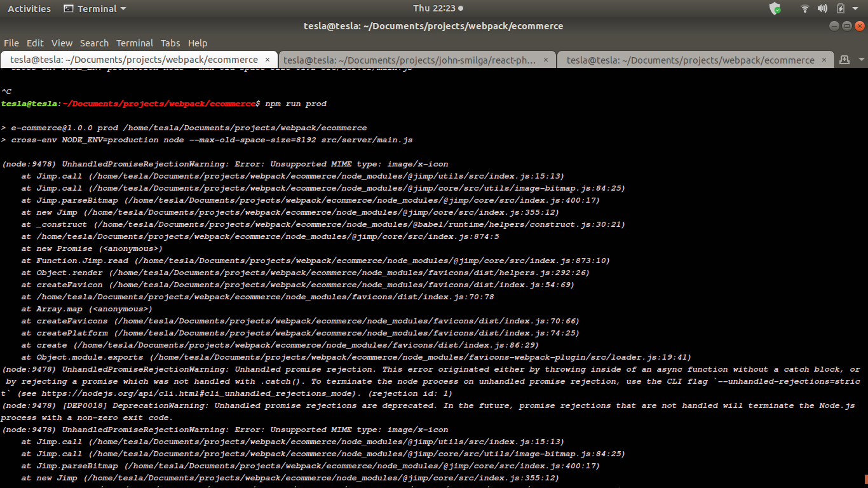Click Activities in the top bar
This screenshot has width=868, height=488.
point(30,8)
